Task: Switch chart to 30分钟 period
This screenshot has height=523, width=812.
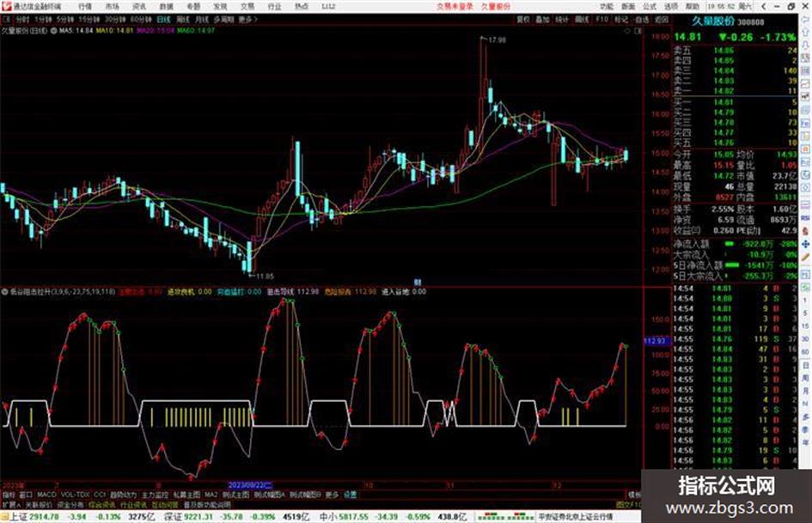Action: point(115,19)
